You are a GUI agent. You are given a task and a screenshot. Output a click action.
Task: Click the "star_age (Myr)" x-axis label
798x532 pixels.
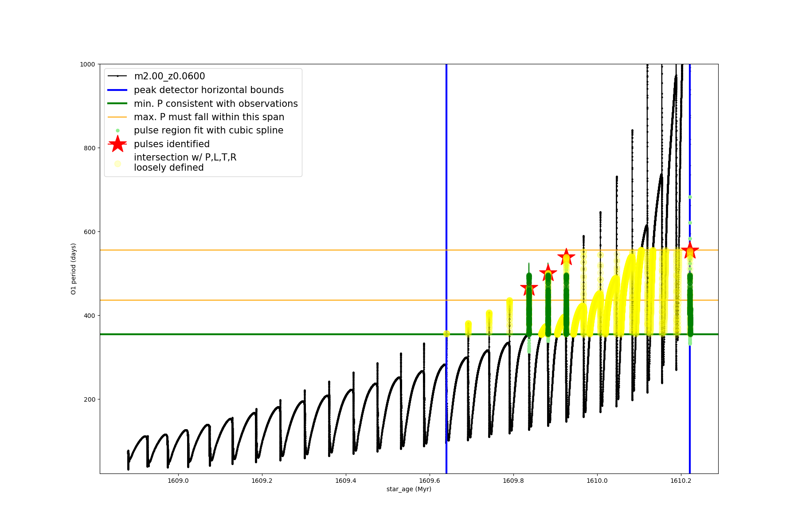(409, 489)
